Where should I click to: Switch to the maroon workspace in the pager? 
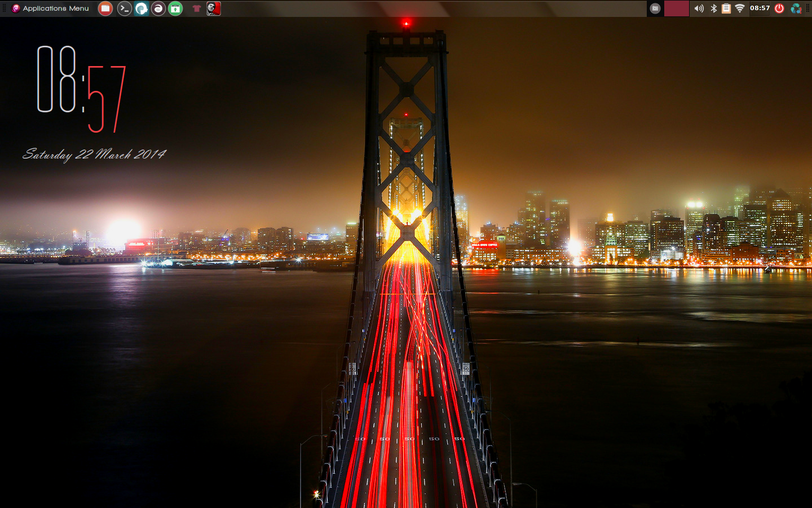677,8
